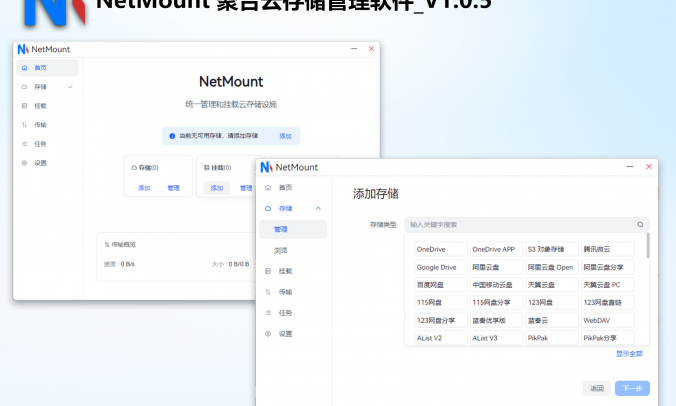Click 大小 : 0 B/0 B text

click(x=230, y=264)
